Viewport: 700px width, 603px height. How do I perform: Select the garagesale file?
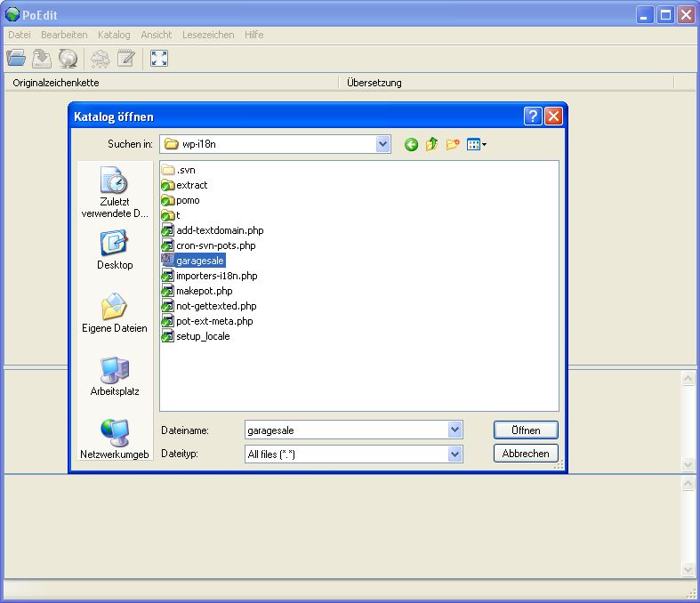(x=193, y=261)
